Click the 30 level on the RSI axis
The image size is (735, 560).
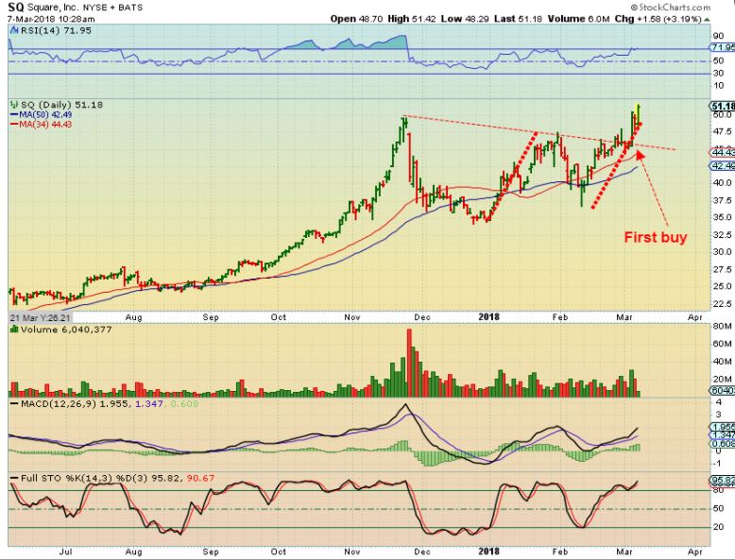coord(718,73)
